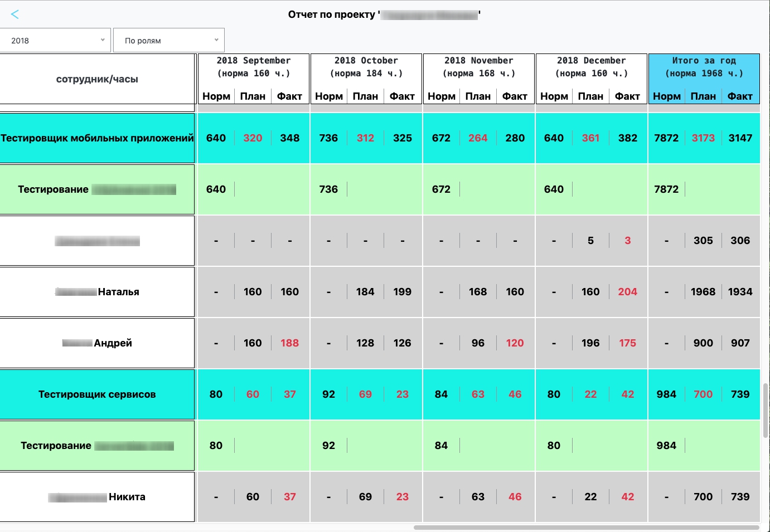The image size is (770, 532).
Task: Click the vertical scrollbar thumb
Action: tap(766, 411)
